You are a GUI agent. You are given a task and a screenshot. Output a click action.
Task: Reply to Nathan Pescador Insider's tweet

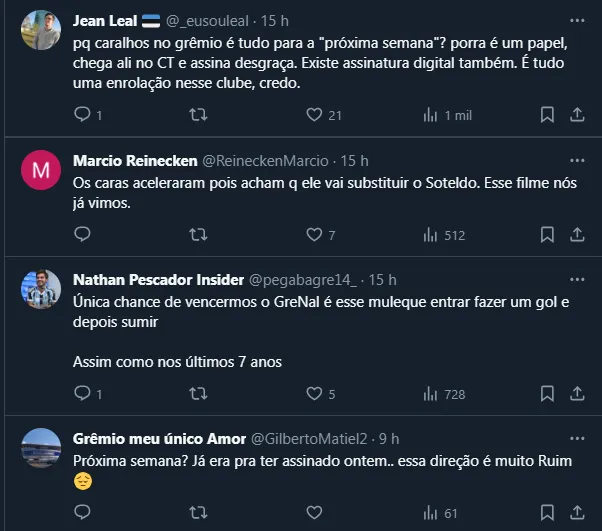[82, 394]
